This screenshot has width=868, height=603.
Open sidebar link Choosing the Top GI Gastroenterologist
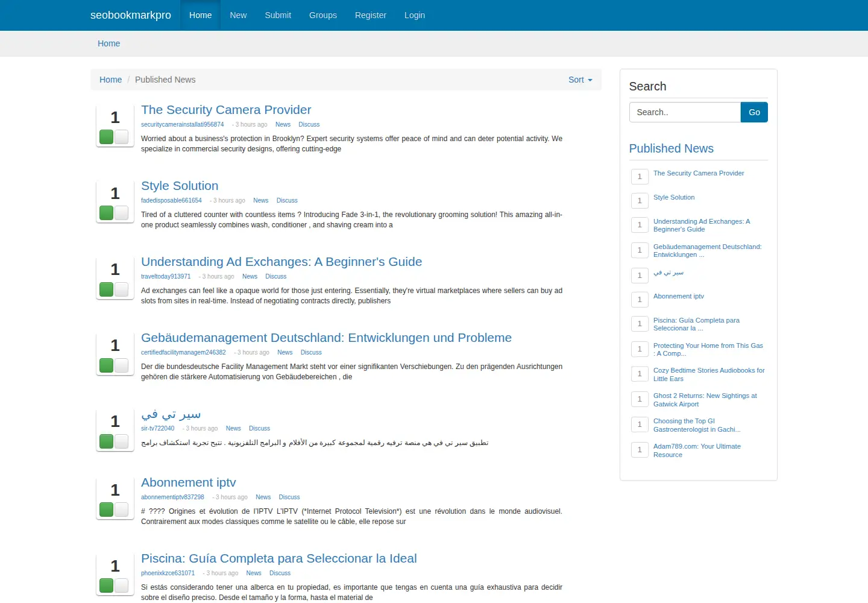click(697, 425)
